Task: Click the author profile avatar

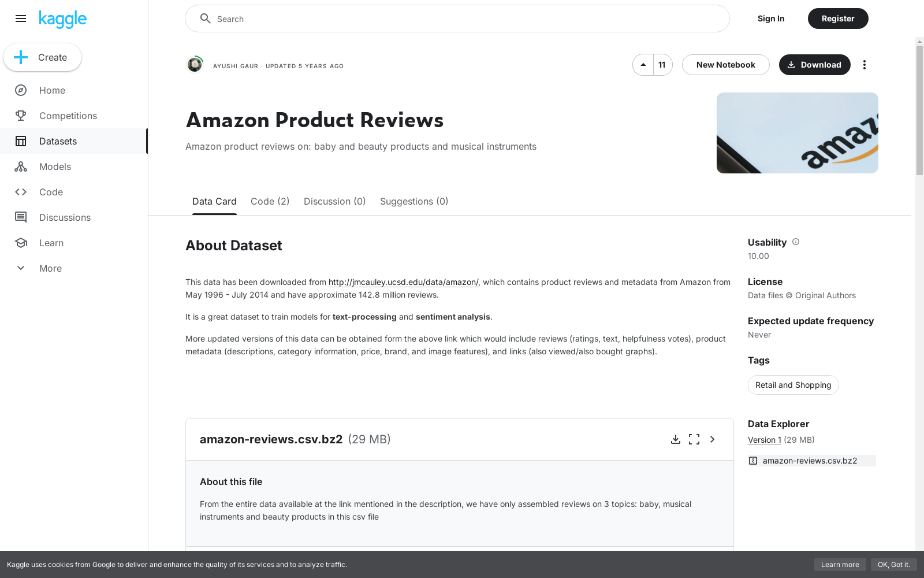Action: tap(195, 65)
